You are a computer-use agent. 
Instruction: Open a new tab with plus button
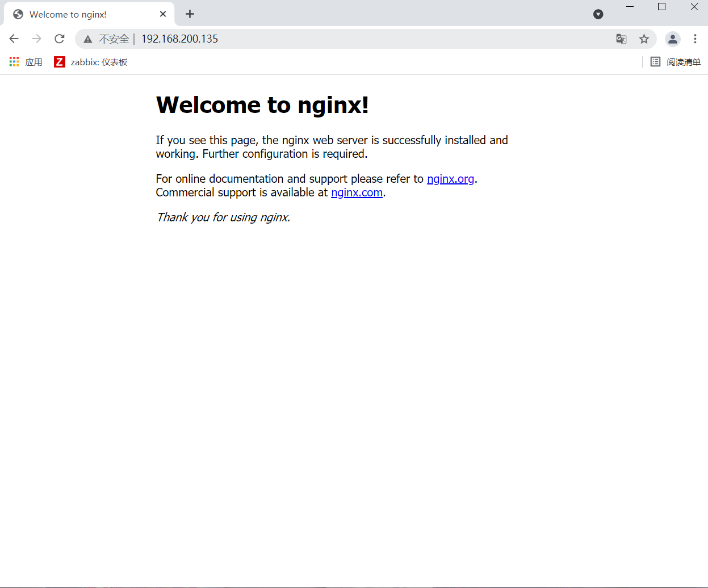[x=190, y=14]
